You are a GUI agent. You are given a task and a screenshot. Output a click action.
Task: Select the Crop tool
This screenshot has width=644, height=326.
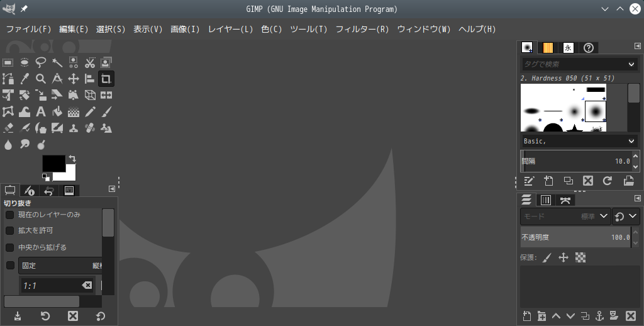[106, 79]
